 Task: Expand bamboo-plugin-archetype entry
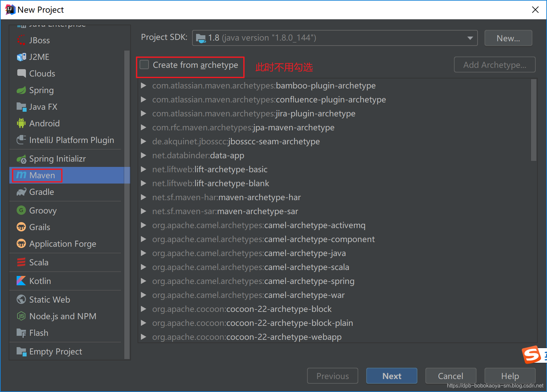(x=144, y=85)
